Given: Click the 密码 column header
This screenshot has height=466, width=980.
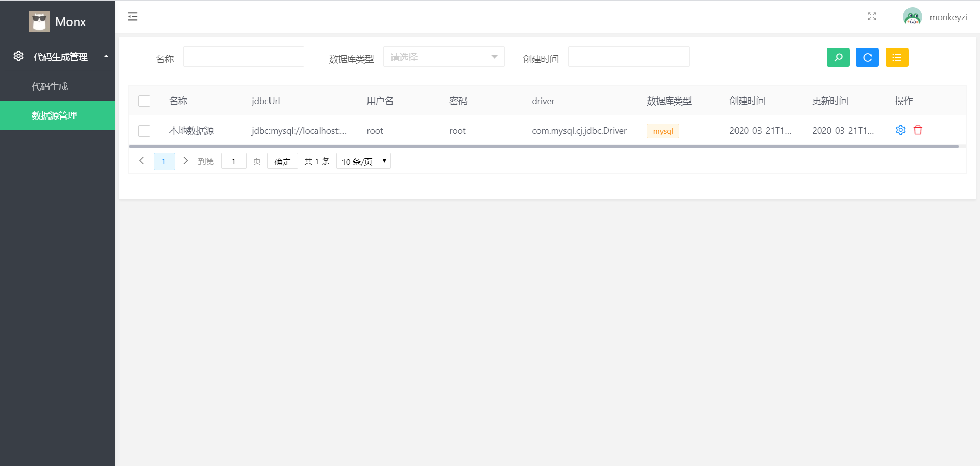Looking at the screenshot, I should 458,101.
